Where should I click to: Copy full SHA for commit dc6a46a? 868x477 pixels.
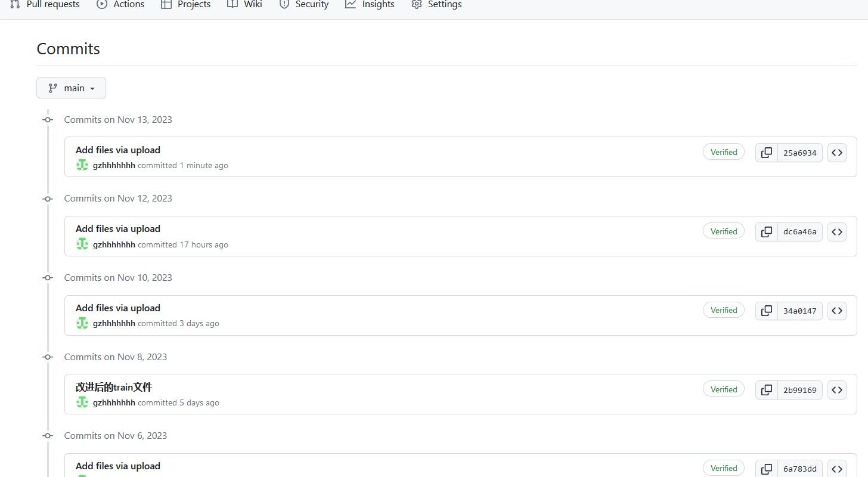coord(767,231)
